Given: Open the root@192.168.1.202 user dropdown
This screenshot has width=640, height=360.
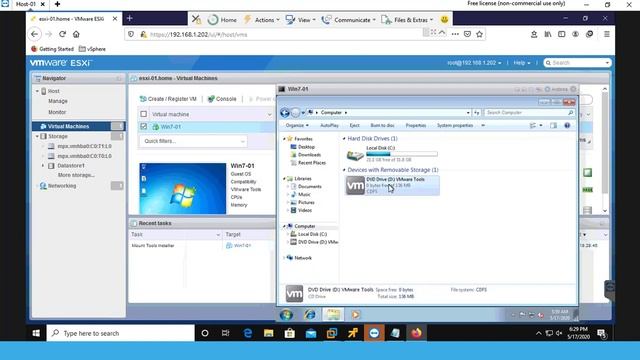Looking at the screenshot, I should pos(474,63).
